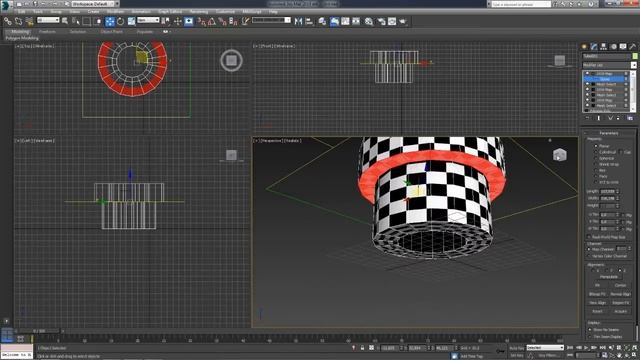Screen dimensions: 640x360
Task: Toggle Real-World Map Size checkbox
Action: [589, 237]
